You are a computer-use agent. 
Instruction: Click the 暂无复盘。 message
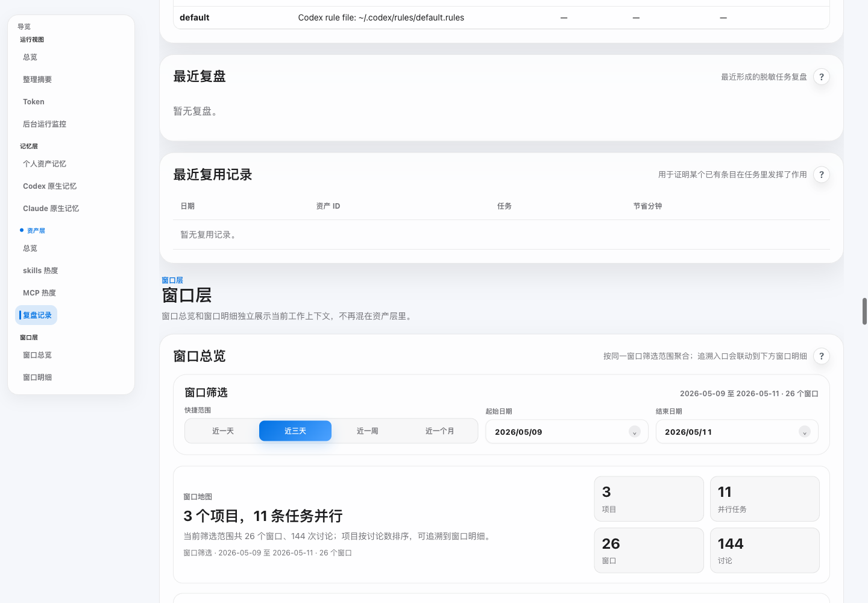(x=197, y=112)
